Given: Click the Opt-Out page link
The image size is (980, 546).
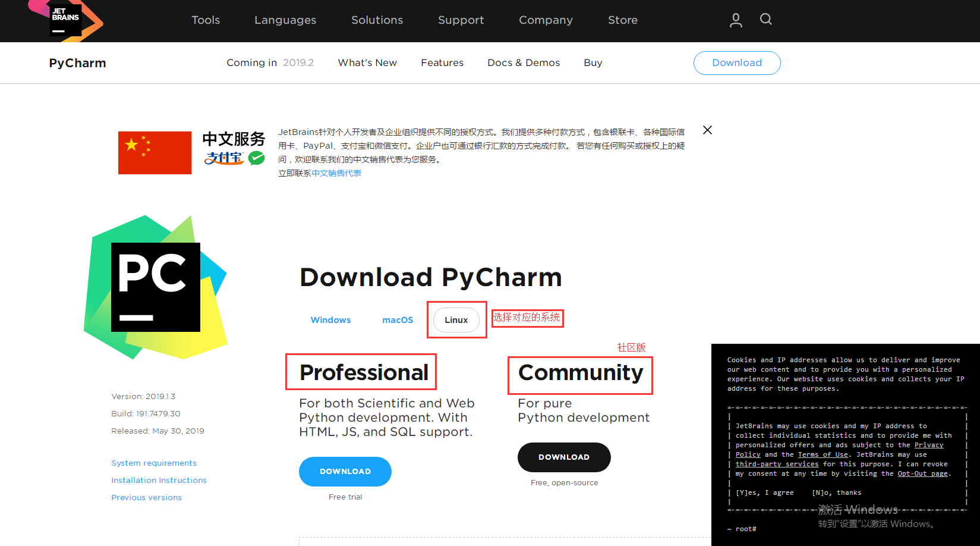Looking at the screenshot, I should click(x=922, y=473).
